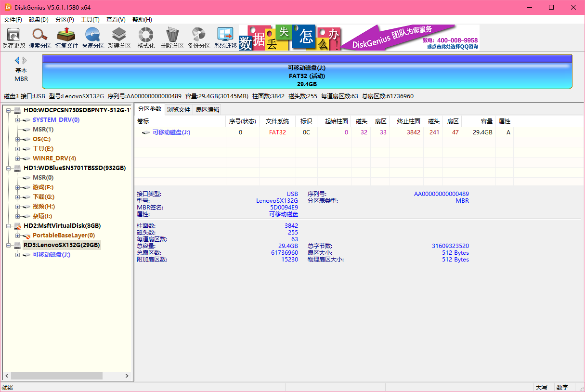Open the Backup Partition (备份分区) tool
585x392 pixels.
[199, 38]
